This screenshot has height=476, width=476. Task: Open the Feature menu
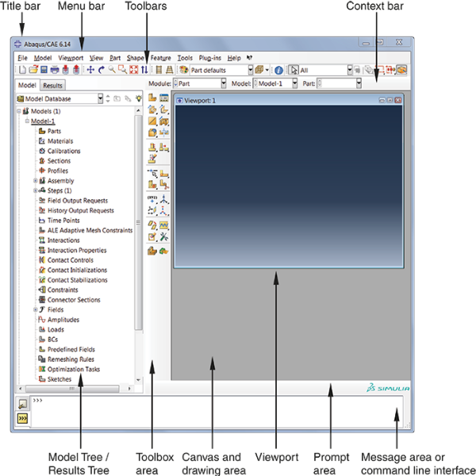[160, 58]
